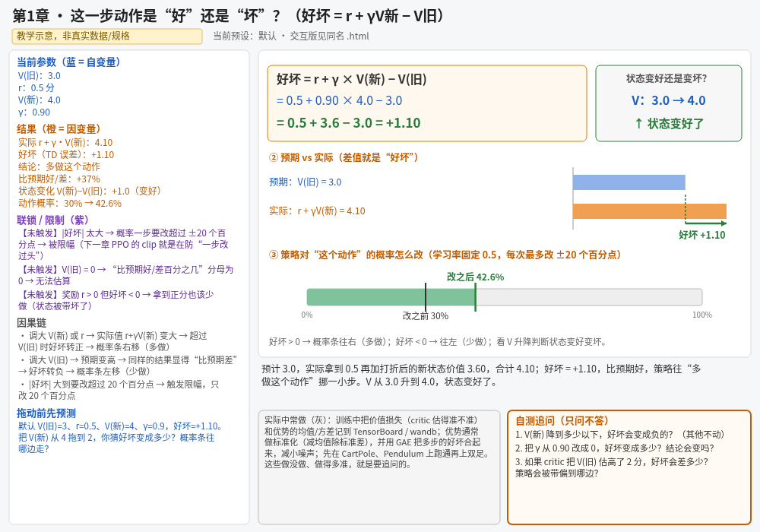Click the formula "好坏 = r + γ × V(新) − V(旧)"
760x532 pixels.
(351, 79)
